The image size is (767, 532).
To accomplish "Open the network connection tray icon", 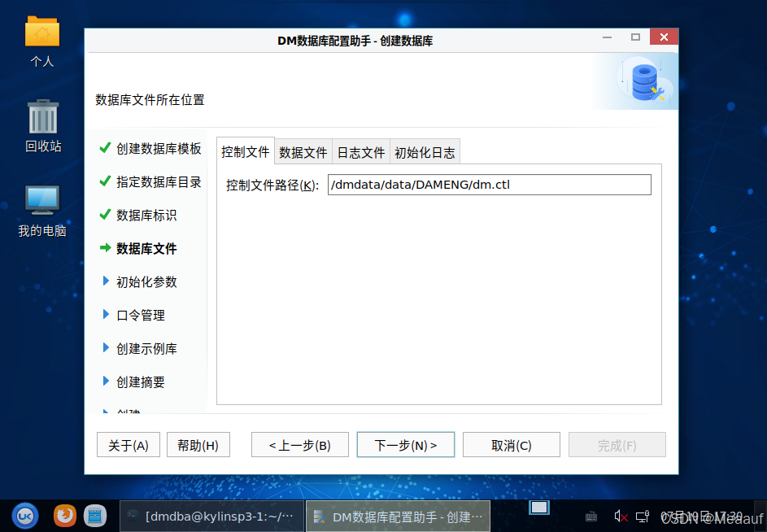I will [x=643, y=516].
